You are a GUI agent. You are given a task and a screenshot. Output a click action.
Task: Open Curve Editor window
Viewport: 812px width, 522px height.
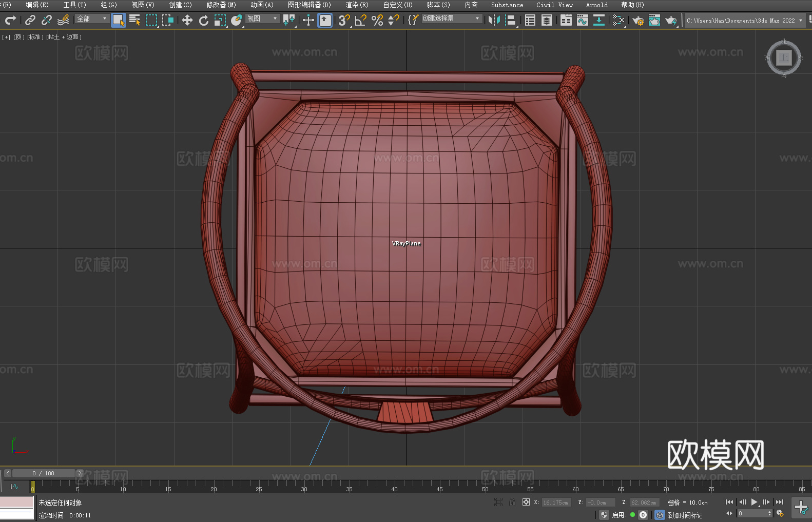click(x=583, y=20)
